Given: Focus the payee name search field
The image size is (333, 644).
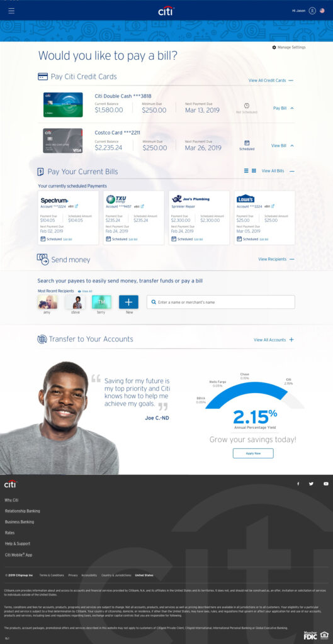Looking at the screenshot, I should point(221,302).
